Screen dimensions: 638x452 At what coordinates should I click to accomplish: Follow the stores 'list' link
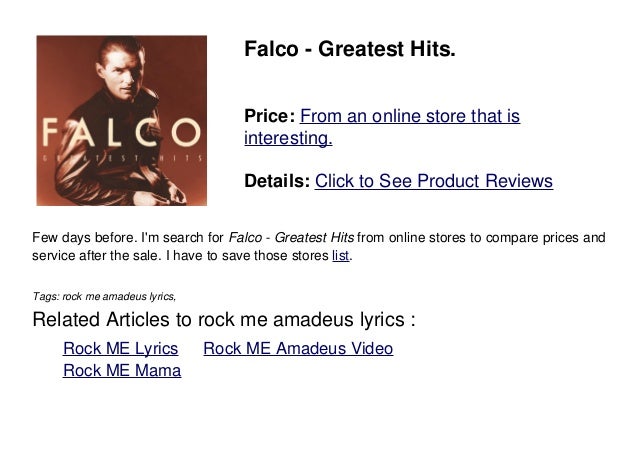341,255
